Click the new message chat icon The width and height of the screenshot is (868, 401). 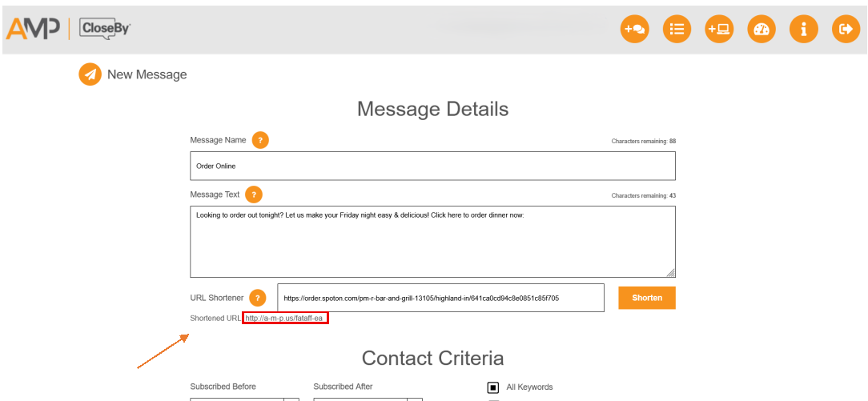point(635,30)
